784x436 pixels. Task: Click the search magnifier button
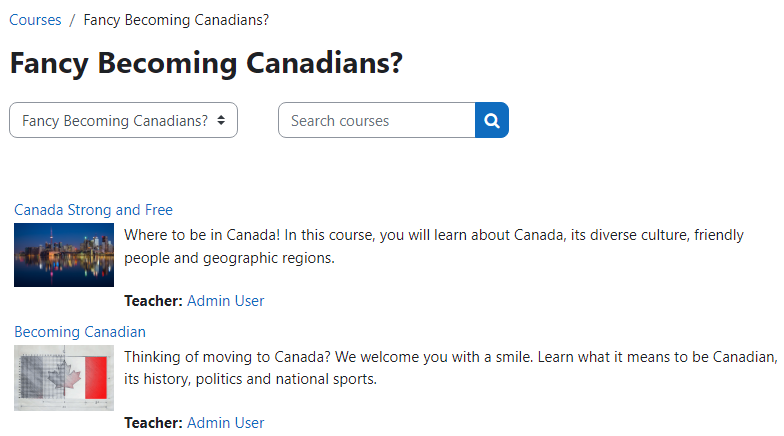(x=492, y=121)
